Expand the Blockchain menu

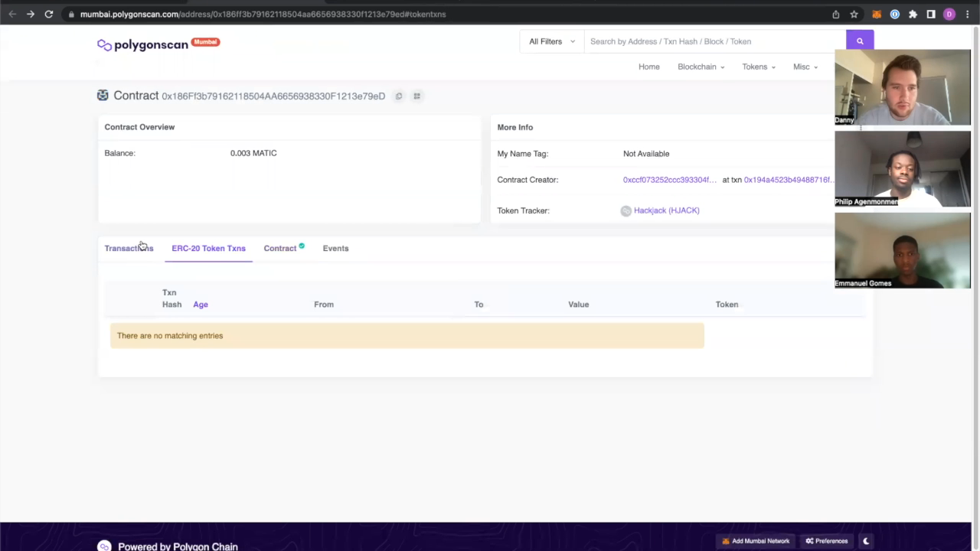[701, 67]
